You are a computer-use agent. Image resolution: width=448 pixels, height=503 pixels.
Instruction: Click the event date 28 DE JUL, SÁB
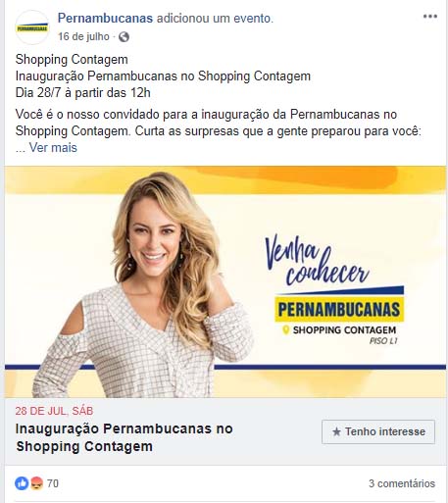pyautogui.click(x=54, y=411)
